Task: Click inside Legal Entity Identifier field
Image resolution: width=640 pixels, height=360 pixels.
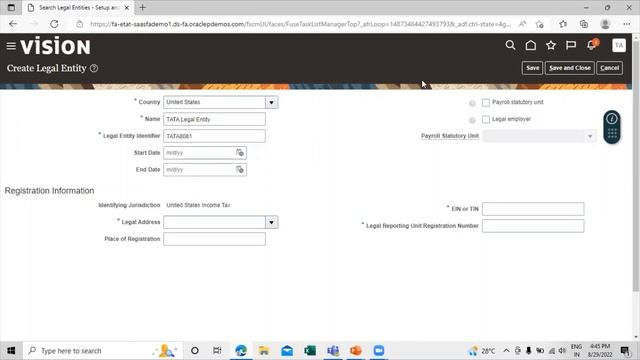Action: [214, 136]
